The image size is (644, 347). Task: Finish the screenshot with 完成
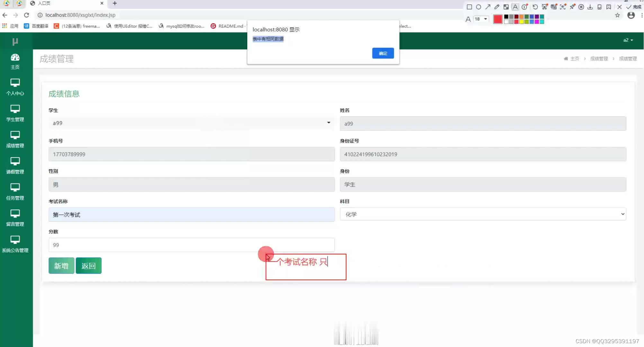tap(633, 7)
